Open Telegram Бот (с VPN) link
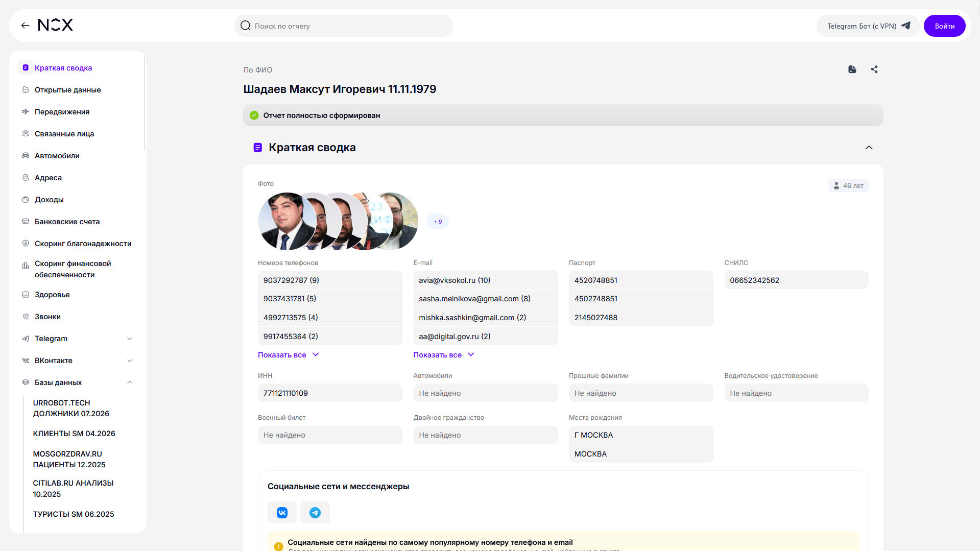This screenshot has height=551, width=980. tap(868, 26)
